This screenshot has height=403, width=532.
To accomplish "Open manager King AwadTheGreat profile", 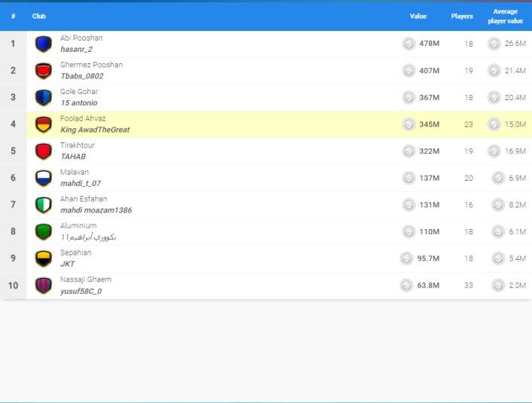I will [x=95, y=130].
